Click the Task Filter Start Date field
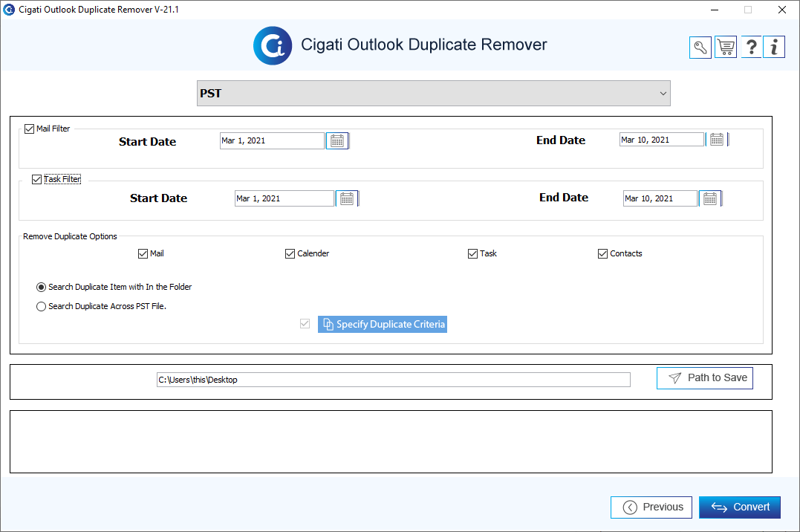 (x=284, y=198)
